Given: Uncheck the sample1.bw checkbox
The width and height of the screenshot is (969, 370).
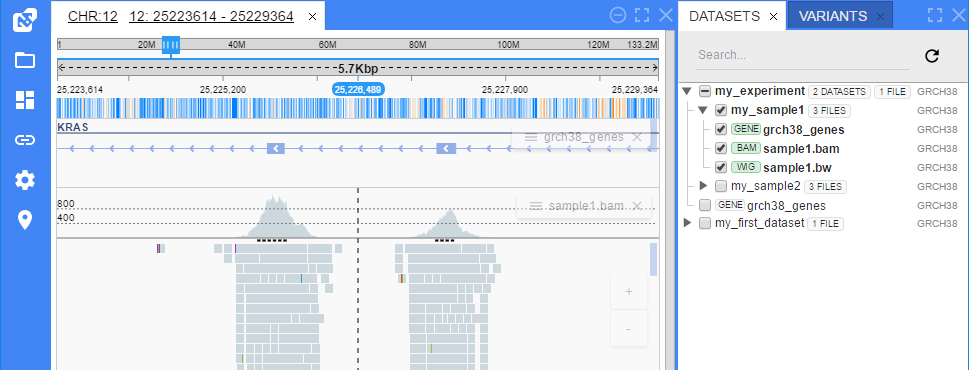Looking at the screenshot, I should (721, 167).
